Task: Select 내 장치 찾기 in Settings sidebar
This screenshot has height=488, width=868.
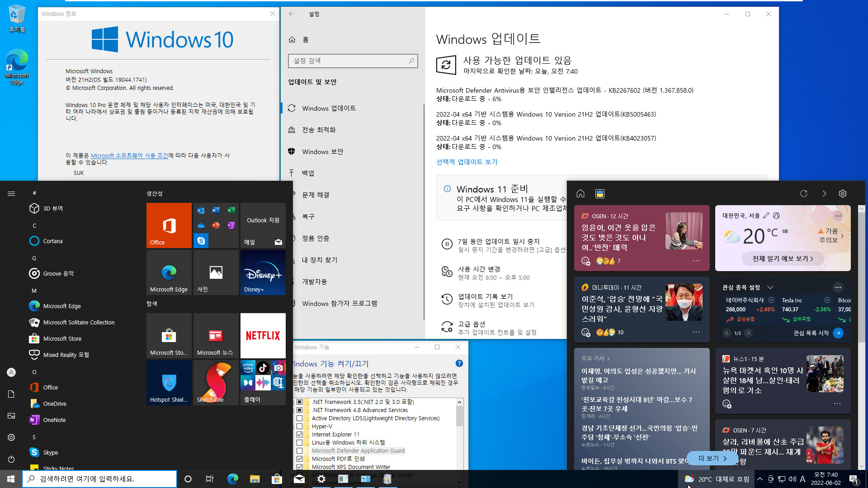Action: tap(353, 260)
